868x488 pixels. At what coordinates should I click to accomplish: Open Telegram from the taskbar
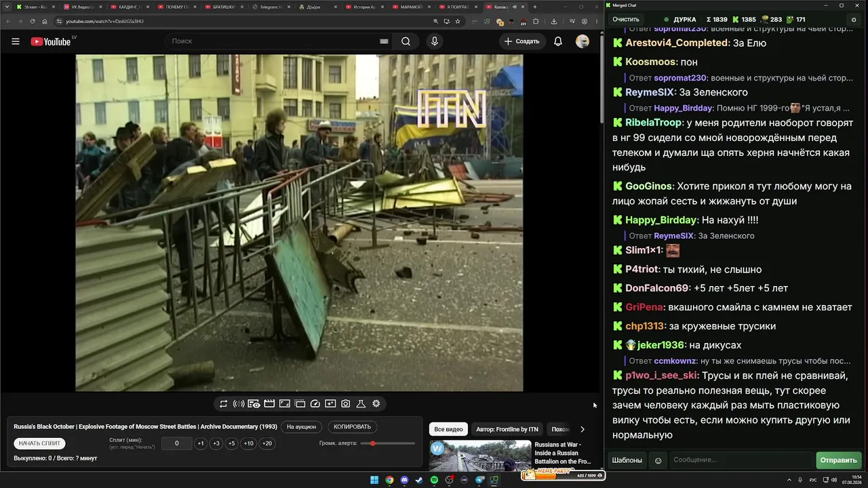pyautogui.click(x=480, y=481)
